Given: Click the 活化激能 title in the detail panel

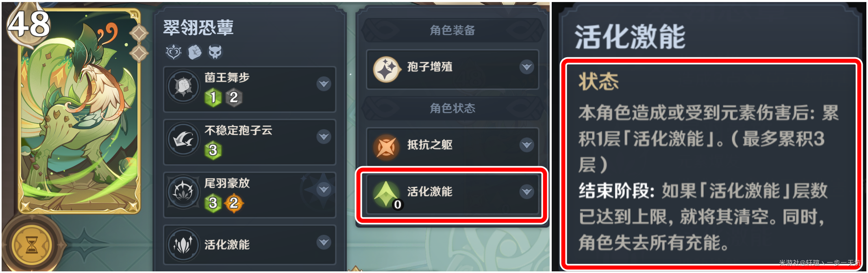Looking at the screenshot, I should click(x=630, y=37).
